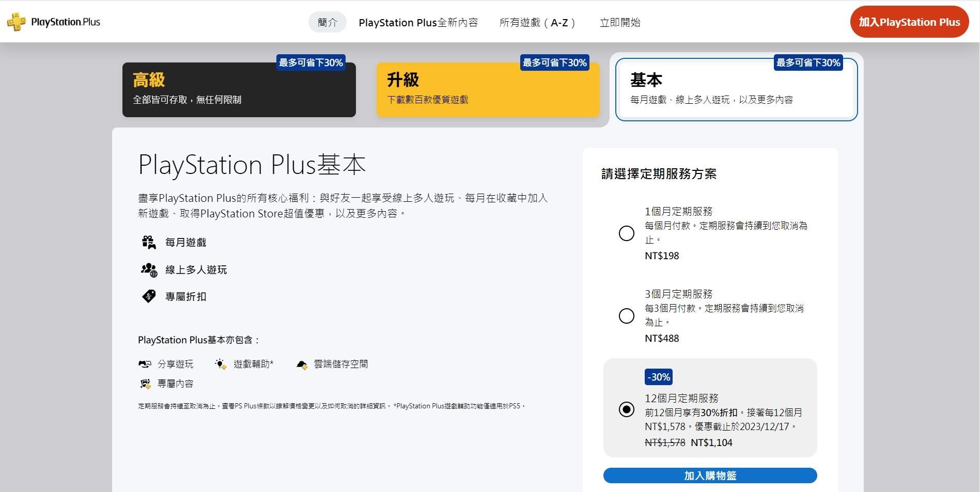Click the online multiplayer icon
Screen dimensions: 980x492
click(148, 269)
